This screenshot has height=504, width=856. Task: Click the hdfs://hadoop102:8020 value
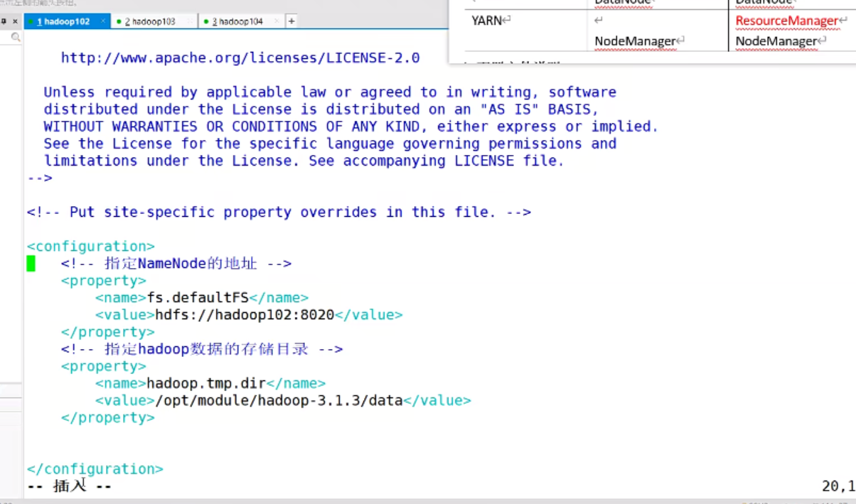pos(245,315)
